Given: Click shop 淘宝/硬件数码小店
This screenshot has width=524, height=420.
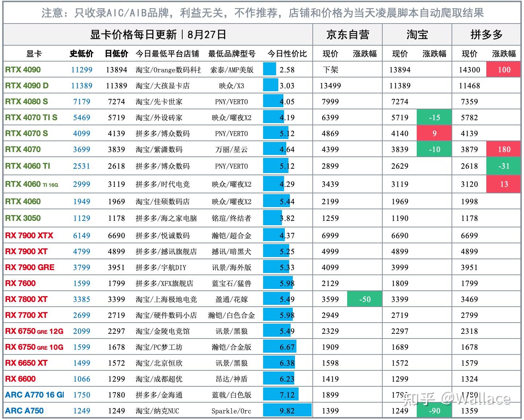Looking at the screenshot, I should coord(166,315).
